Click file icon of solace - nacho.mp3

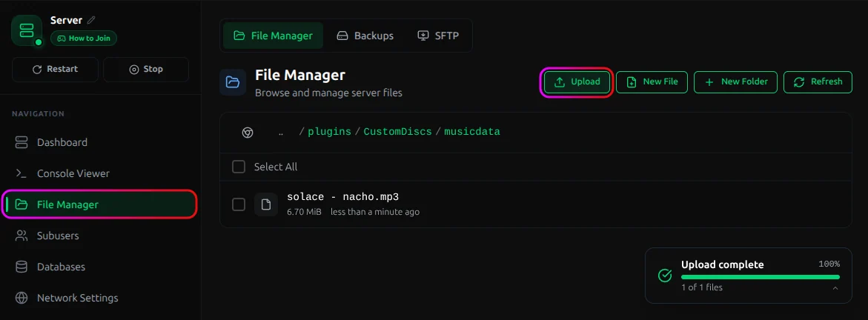(x=266, y=204)
